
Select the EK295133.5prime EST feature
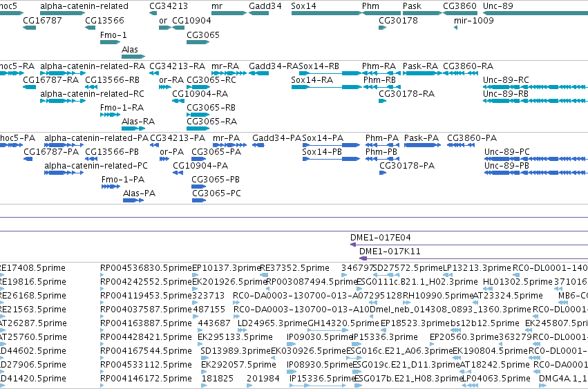click(200, 344)
